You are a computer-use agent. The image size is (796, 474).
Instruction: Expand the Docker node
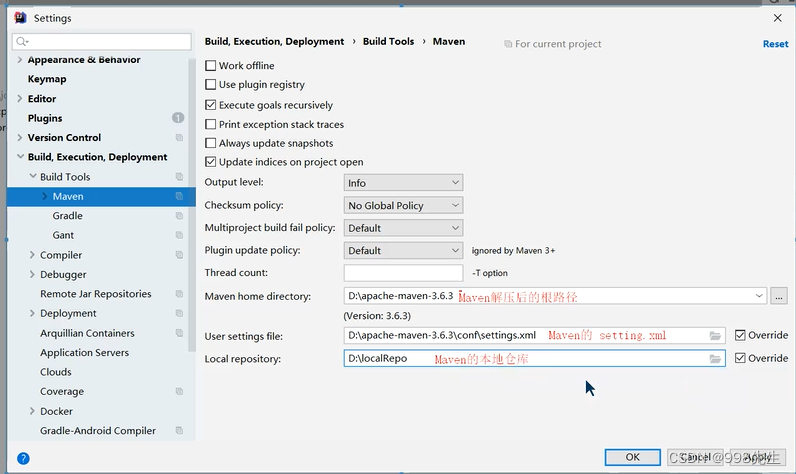(x=32, y=411)
